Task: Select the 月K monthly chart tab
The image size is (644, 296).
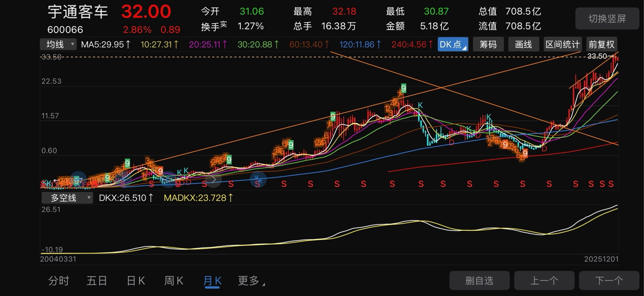Action: (212, 281)
